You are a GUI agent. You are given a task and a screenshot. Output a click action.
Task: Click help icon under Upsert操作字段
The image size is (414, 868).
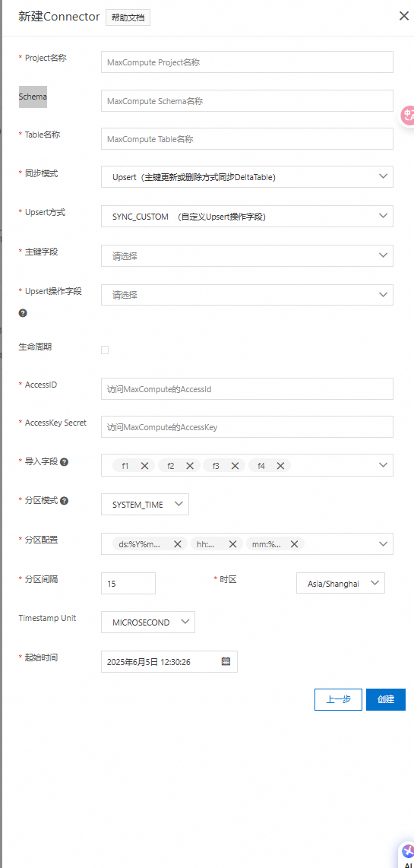[23, 312]
